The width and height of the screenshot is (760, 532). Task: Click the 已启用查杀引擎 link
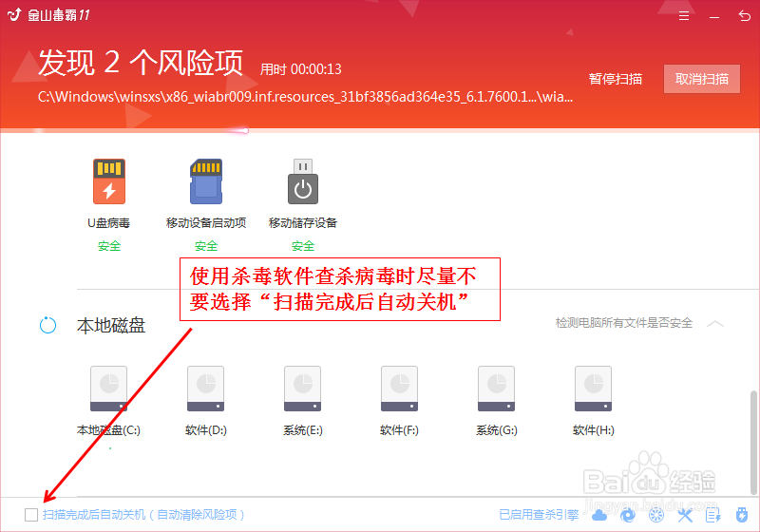[x=539, y=515]
